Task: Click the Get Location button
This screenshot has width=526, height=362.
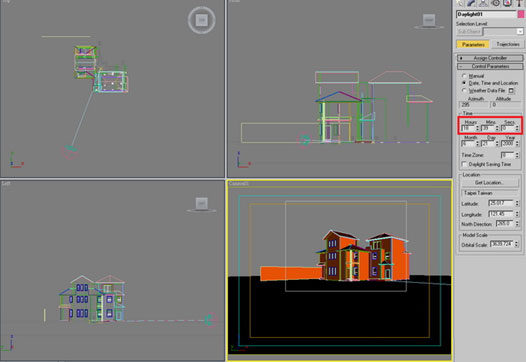Action: tap(490, 183)
